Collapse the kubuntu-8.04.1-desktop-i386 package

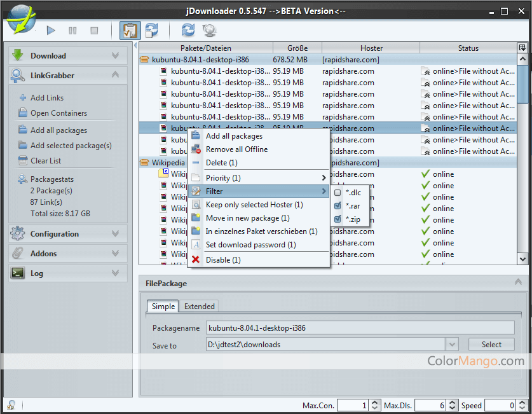click(x=145, y=59)
